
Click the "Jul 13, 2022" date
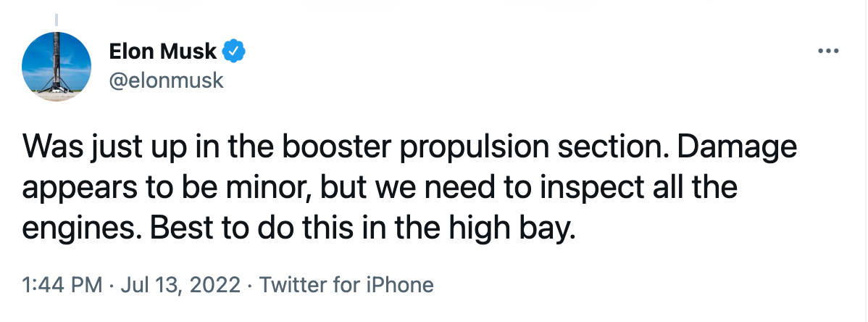[179, 284]
